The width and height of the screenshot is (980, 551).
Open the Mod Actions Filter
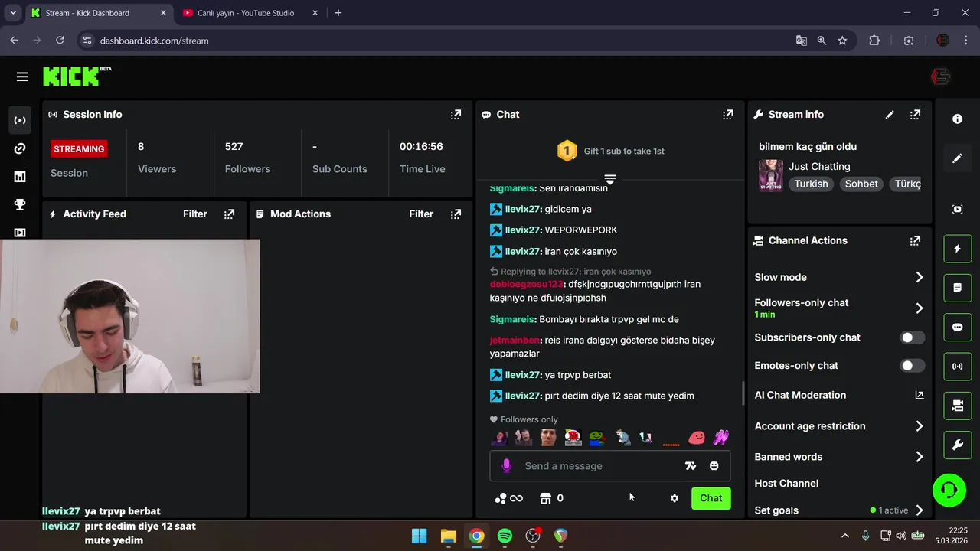421,214
